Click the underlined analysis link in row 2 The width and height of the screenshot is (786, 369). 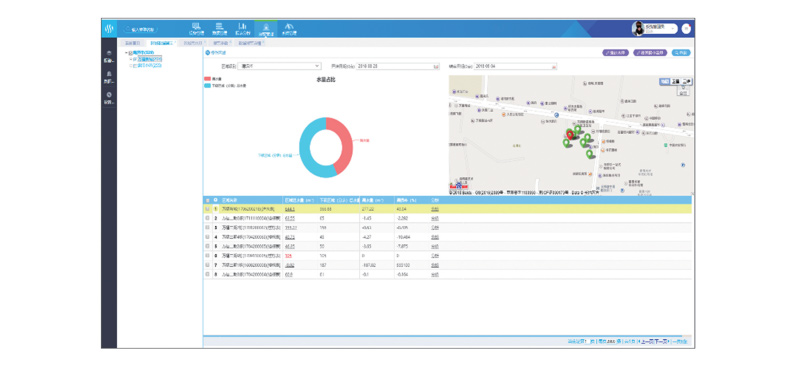coord(435,218)
